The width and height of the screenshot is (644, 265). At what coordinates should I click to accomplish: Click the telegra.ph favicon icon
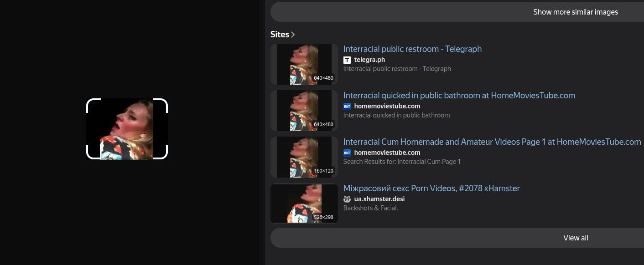tap(347, 60)
